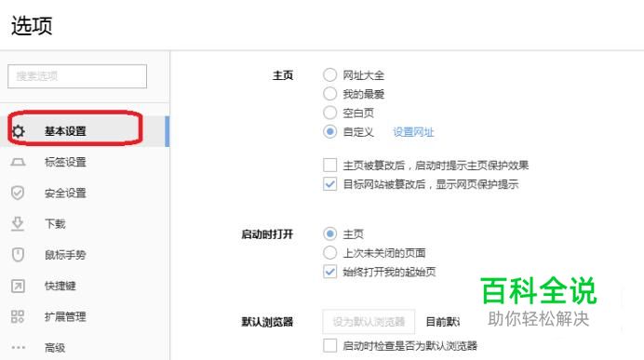Click the 默认浏览器 section label

(x=267, y=322)
